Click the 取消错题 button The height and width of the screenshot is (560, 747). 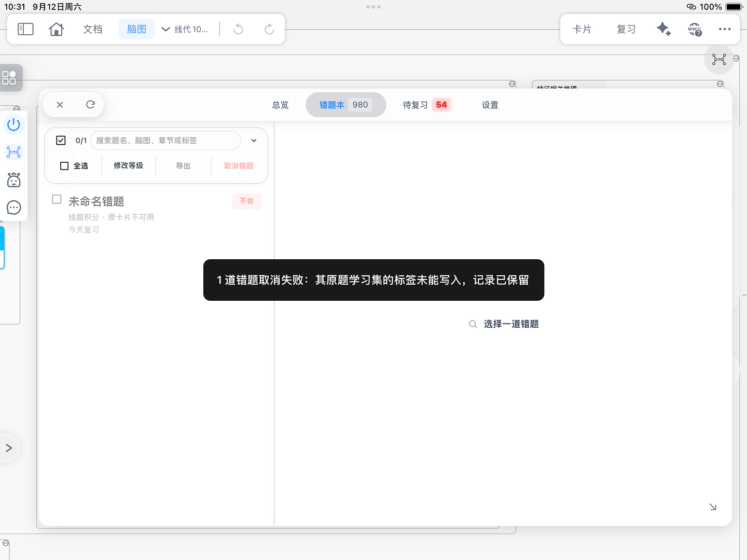(239, 166)
